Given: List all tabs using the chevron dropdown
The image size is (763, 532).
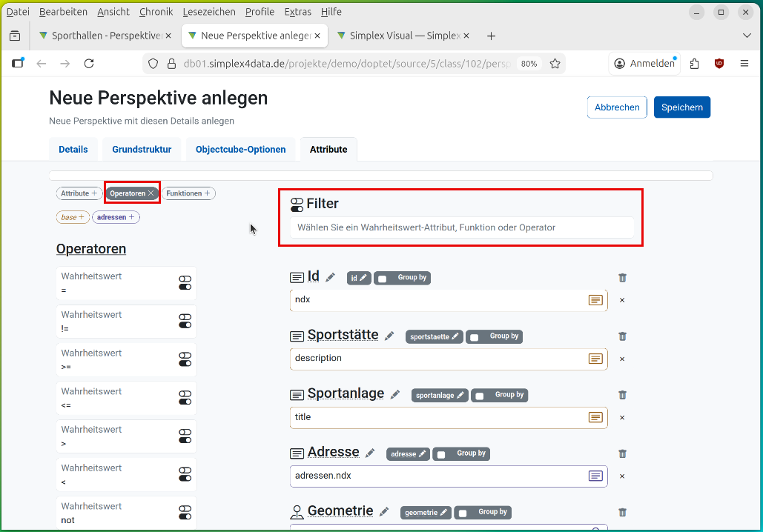Looking at the screenshot, I should (747, 36).
